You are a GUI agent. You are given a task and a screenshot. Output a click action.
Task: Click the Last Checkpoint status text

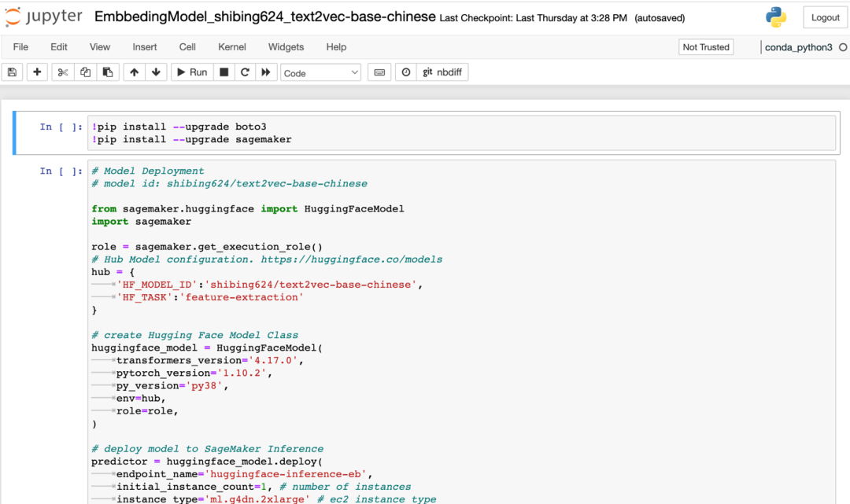tap(534, 18)
